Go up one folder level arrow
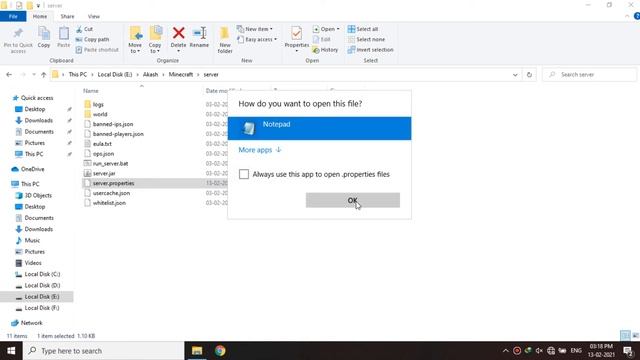Viewport: 640px width, 360px height. [x=43, y=75]
